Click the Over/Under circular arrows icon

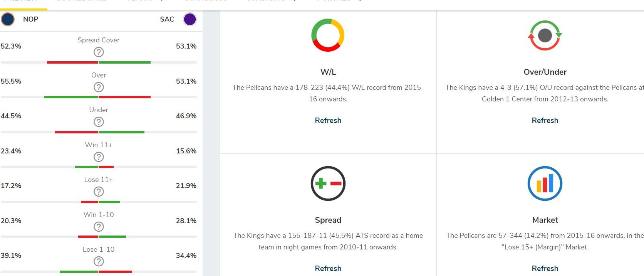(545, 35)
